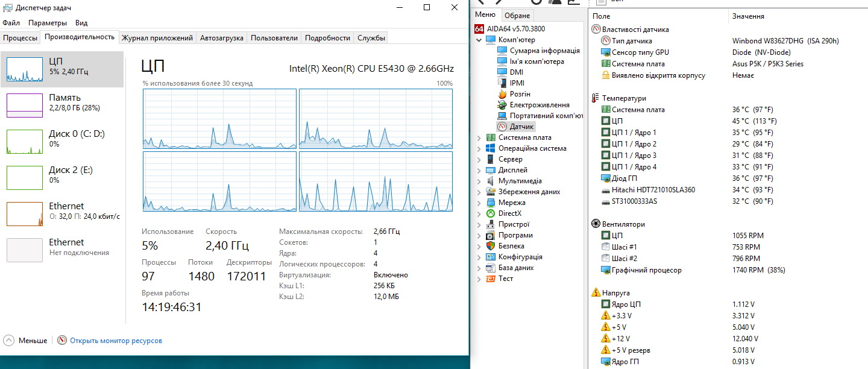Select the Ядро ЦП voltage row

point(728,304)
